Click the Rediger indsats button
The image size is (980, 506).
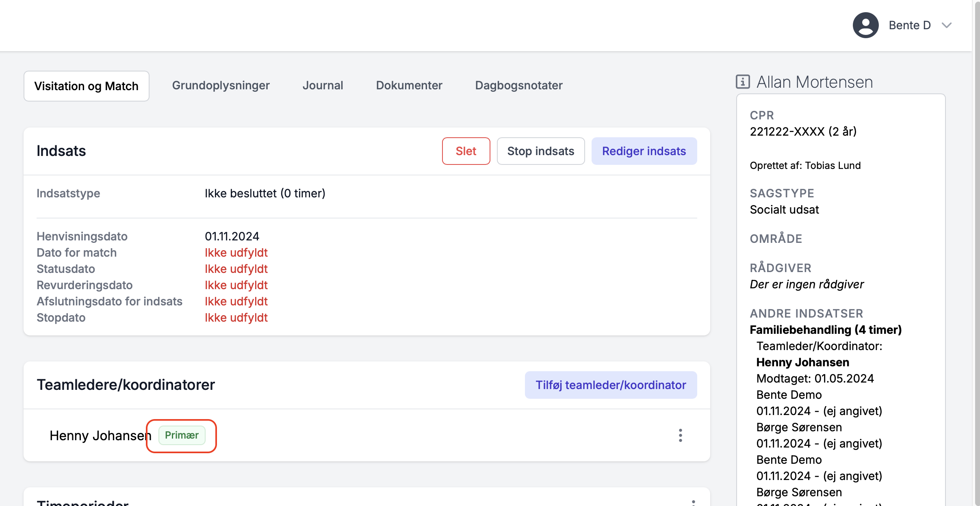644,151
